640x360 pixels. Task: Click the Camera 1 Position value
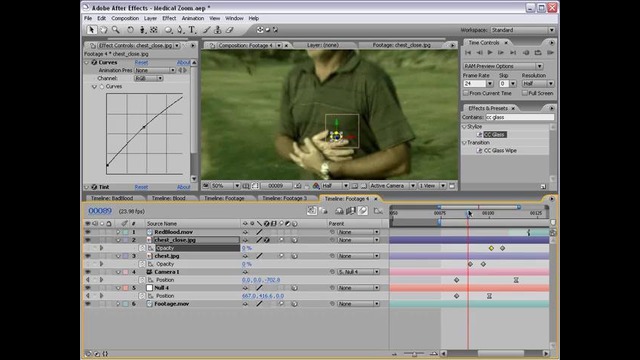point(261,280)
